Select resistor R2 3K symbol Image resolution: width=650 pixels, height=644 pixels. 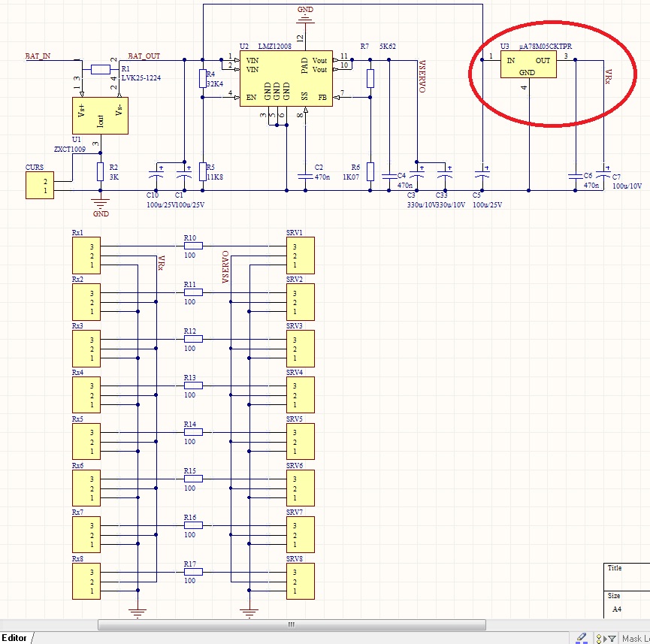point(100,172)
